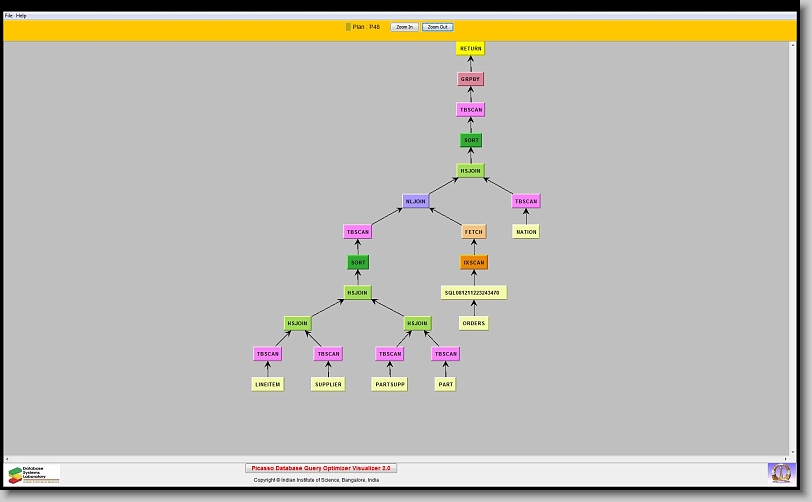Click the Zoom In button

(x=404, y=27)
